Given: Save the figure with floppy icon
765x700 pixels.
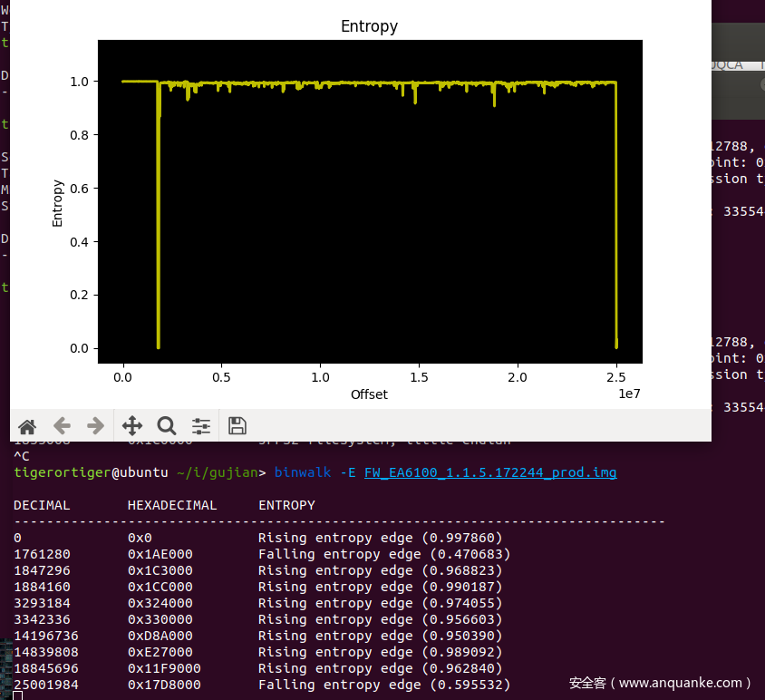Looking at the screenshot, I should (237, 426).
